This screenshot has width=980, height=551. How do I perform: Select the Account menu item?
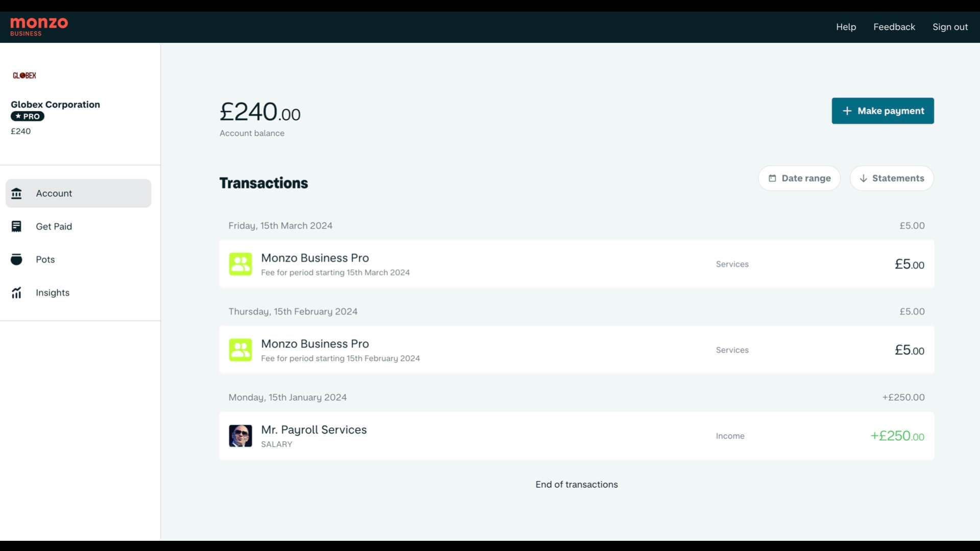click(x=78, y=193)
